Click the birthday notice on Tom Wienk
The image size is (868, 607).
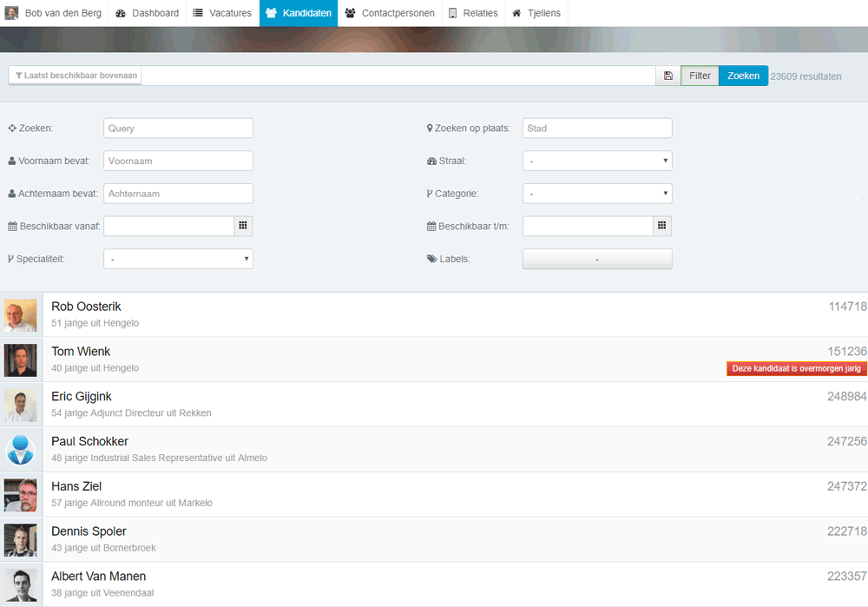[x=796, y=368]
